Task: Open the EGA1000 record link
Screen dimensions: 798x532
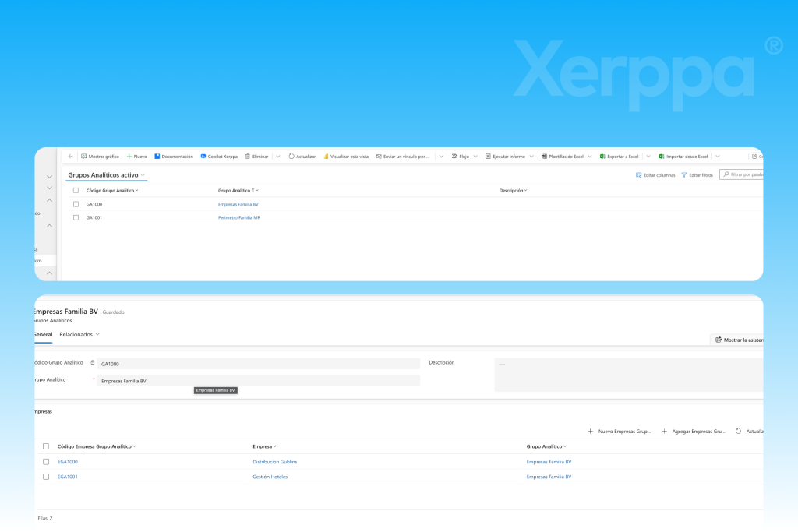Action: pos(68,462)
